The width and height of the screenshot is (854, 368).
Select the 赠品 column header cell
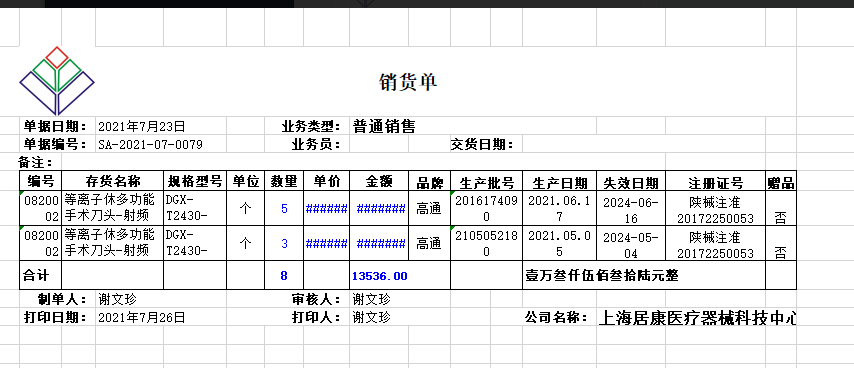click(x=780, y=181)
